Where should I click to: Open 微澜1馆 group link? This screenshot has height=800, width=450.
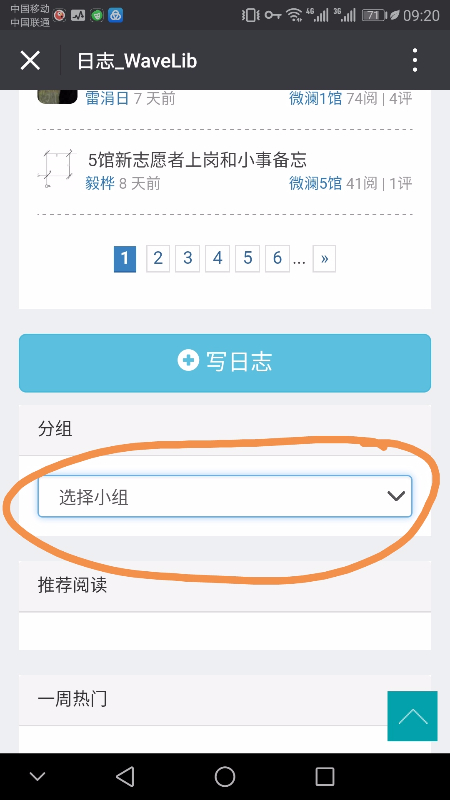point(315,98)
